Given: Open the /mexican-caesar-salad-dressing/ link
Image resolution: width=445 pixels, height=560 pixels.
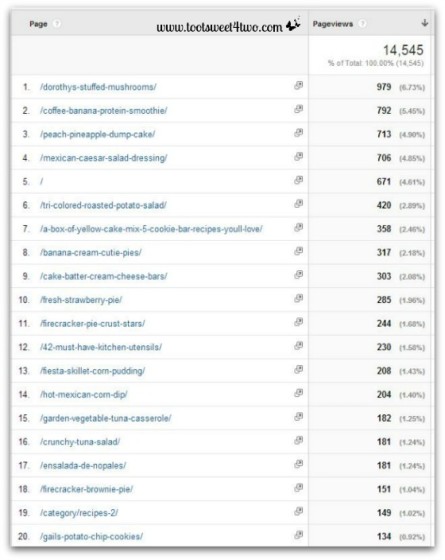Looking at the screenshot, I should click(x=104, y=158).
